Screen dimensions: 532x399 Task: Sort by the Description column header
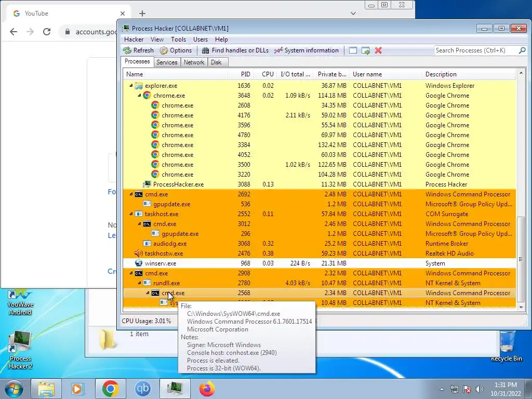470,74
